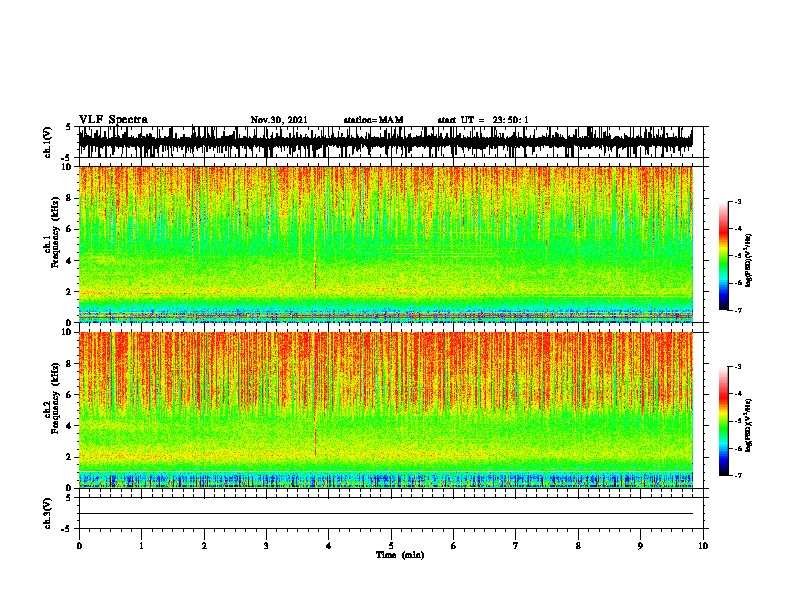Click the 'station=MAM' header label

click(x=373, y=120)
